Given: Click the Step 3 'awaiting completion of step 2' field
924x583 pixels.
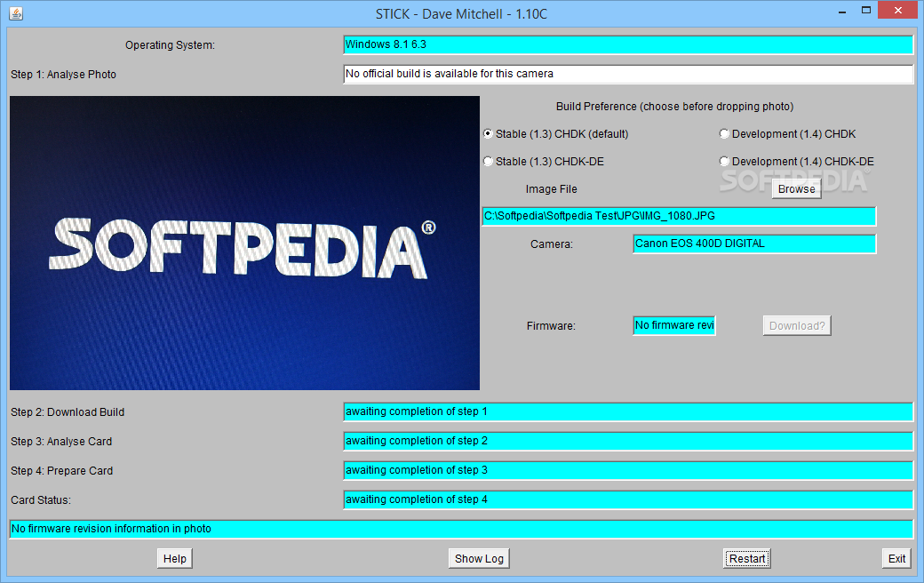Looking at the screenshot, I should click(x=628, y=441).
